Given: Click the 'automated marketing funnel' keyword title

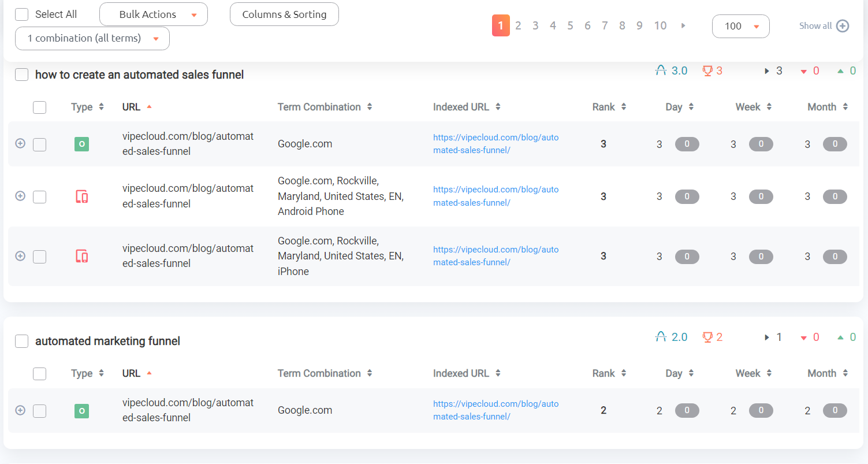Looking at the screenshot, I should [108, 341].
